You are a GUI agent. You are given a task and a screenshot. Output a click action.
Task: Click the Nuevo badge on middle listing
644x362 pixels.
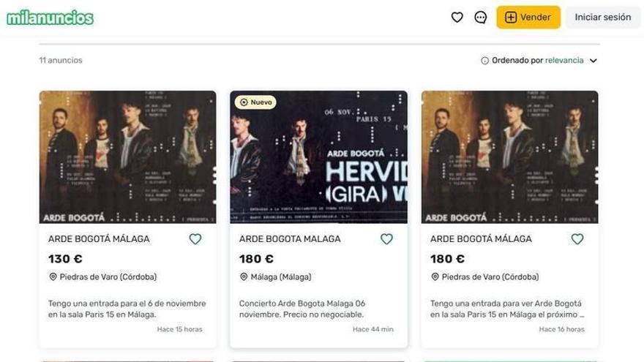point(255,102)
